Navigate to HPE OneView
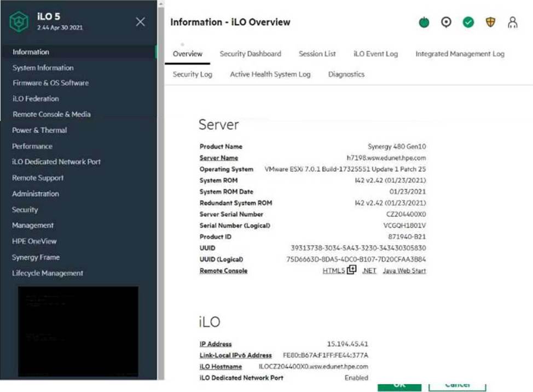The image size is (533, 392). click(x=34, y=241)
